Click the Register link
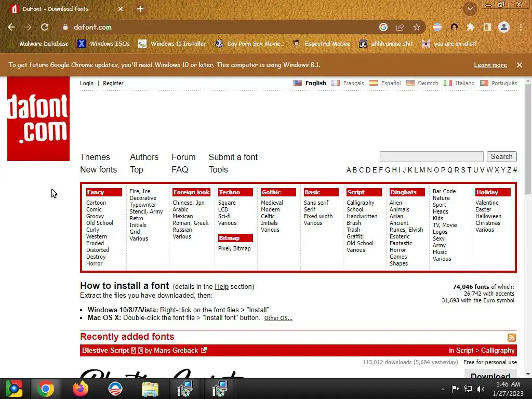The image size is (532, 399). (x=113, y=83)
